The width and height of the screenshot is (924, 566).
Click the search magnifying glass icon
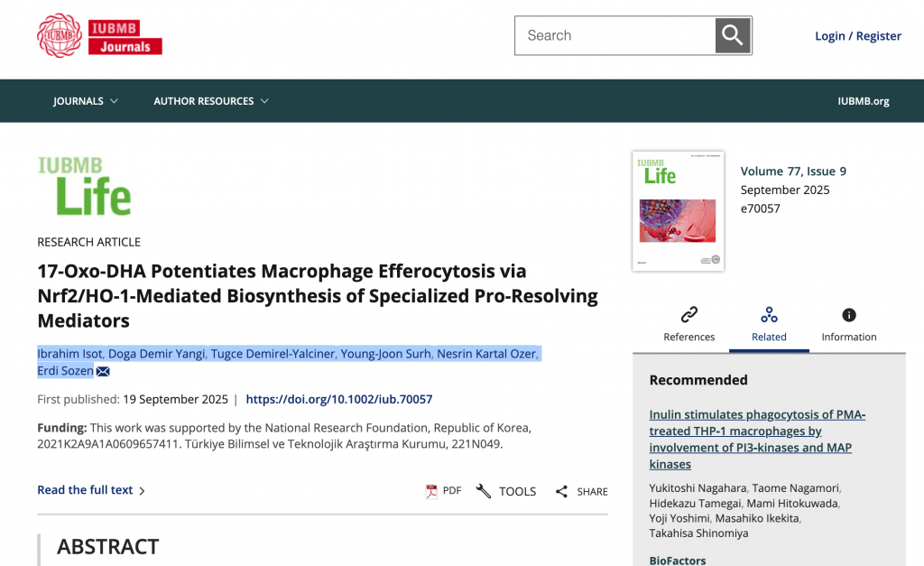733,36
